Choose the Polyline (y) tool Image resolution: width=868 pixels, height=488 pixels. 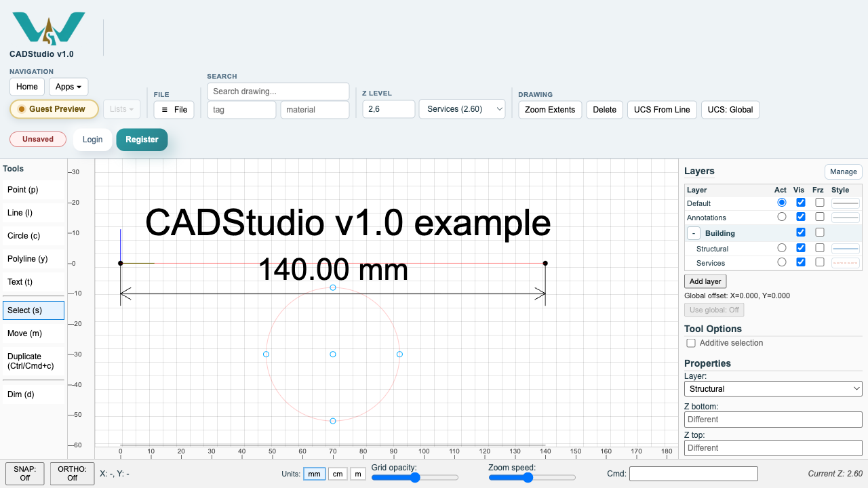(33, 259)
